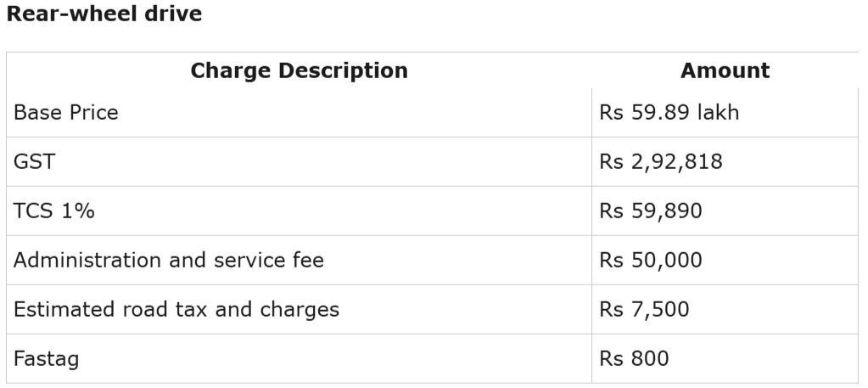Click the Base Price row label

(66, 113)
